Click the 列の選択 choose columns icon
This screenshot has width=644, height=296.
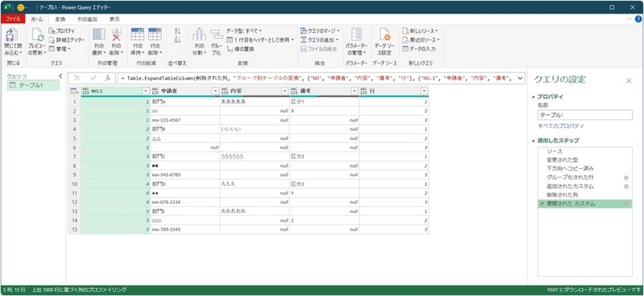coord(99,35)
